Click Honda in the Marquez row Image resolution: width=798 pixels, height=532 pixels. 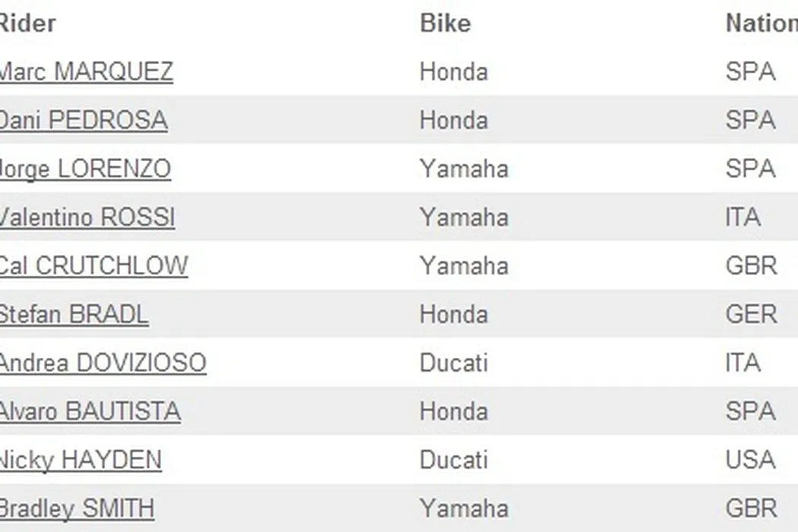coord(453,71)
